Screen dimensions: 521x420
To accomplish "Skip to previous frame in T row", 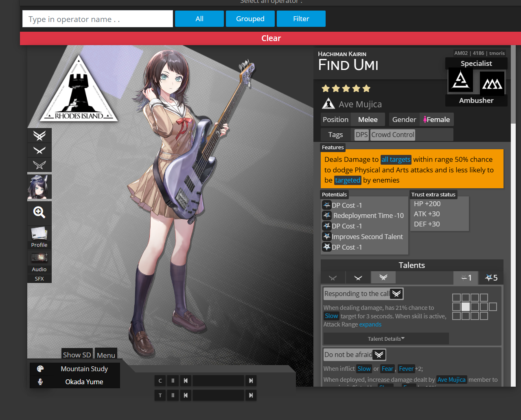I will (186, 395).
